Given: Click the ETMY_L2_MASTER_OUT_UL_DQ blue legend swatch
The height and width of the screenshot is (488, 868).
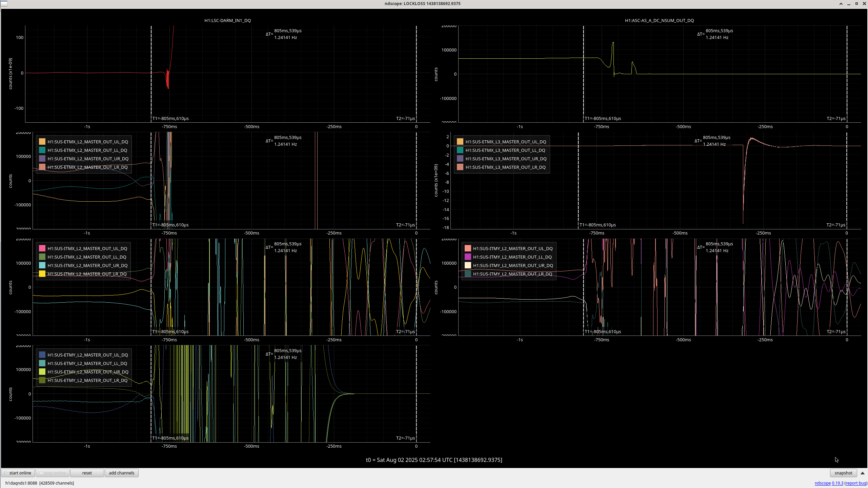Looking at the screenshot, I should click(x=42, y=355).
